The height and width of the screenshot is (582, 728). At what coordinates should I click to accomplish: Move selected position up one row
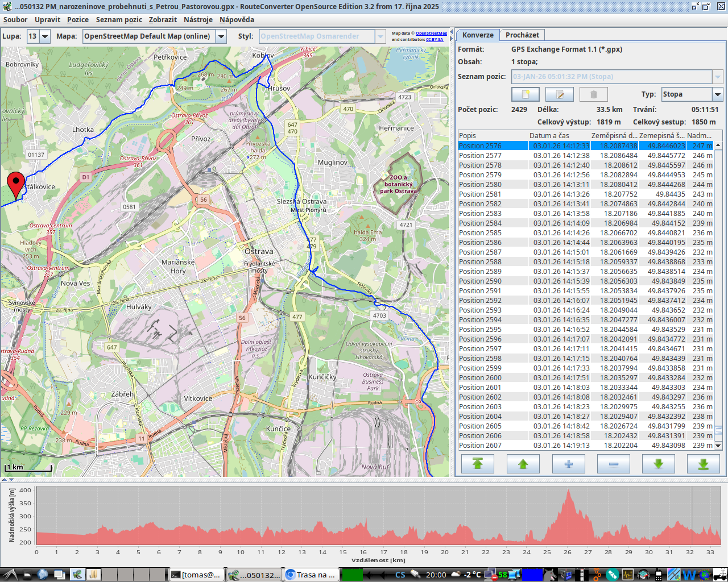523,464
